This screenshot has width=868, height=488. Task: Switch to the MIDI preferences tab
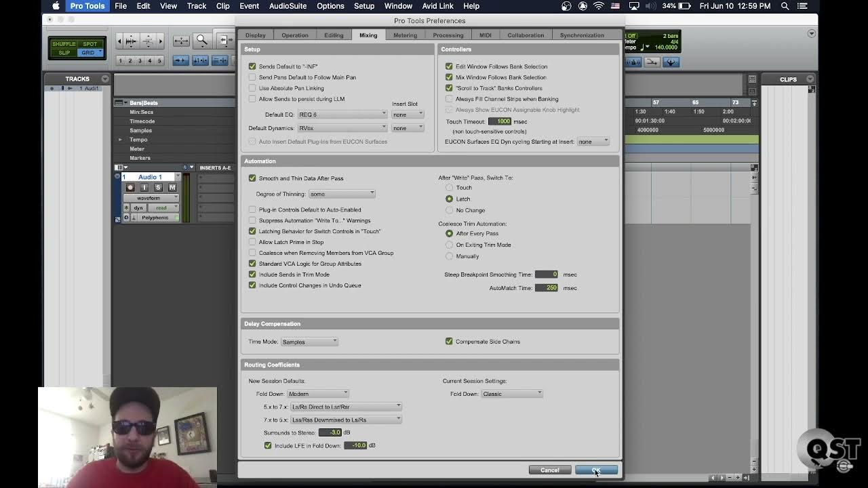tap(485, 35)
